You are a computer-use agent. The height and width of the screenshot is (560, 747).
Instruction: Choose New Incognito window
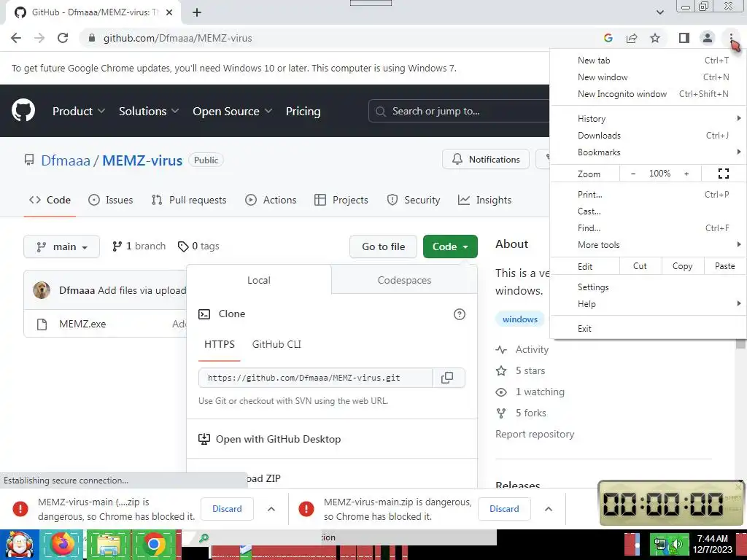pos(648,94)
